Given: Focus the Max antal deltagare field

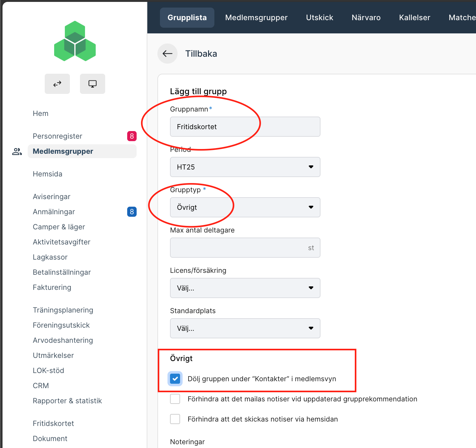Looking at the screenshot, I should click(245, 248).
